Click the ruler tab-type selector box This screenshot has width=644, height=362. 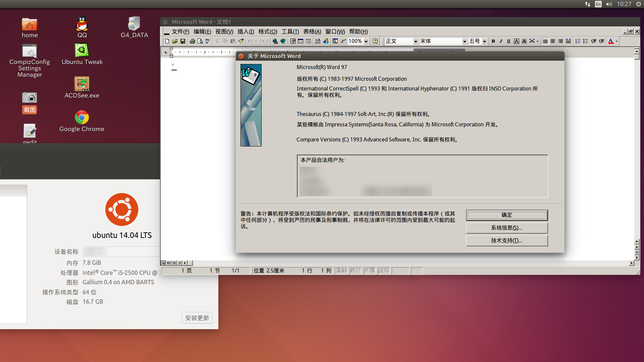[166, 52]
